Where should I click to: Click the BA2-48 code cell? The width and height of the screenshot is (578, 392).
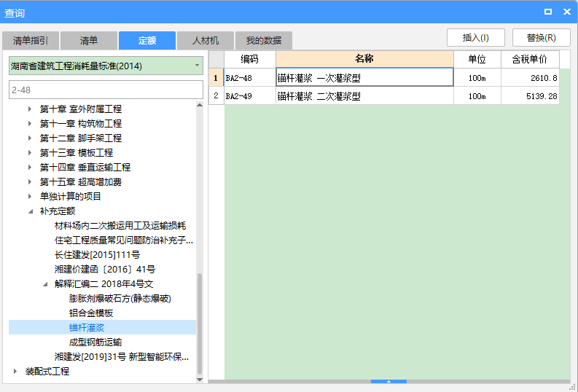tap(249, 78)
